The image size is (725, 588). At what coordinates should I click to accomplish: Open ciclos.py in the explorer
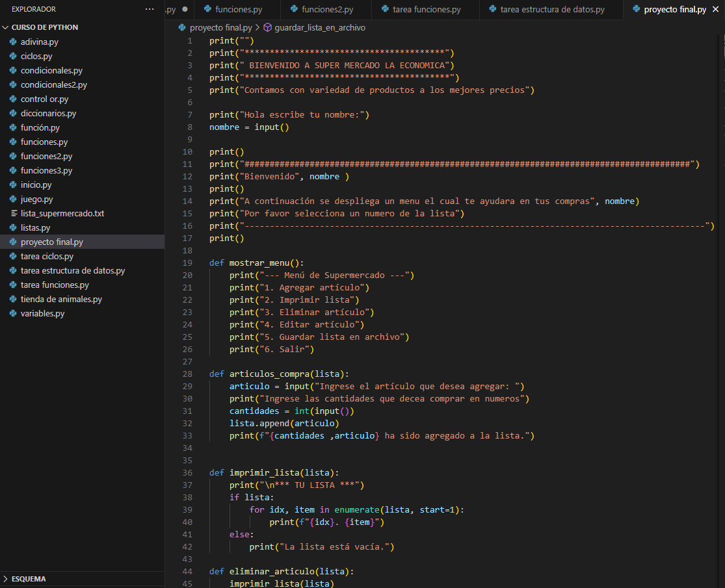click(x=83, y=56)
